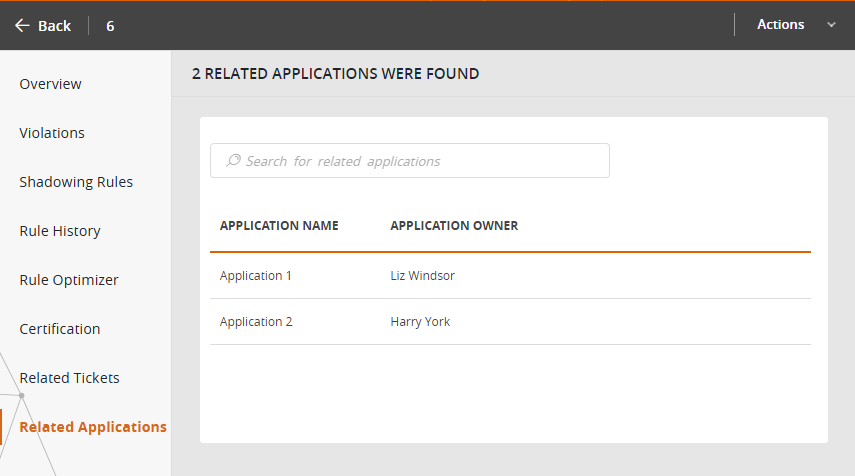Image resolution: width=855 pixels, height=476 pixels.
Task: Show the Related Tickets section
Action: click(69, 378)
